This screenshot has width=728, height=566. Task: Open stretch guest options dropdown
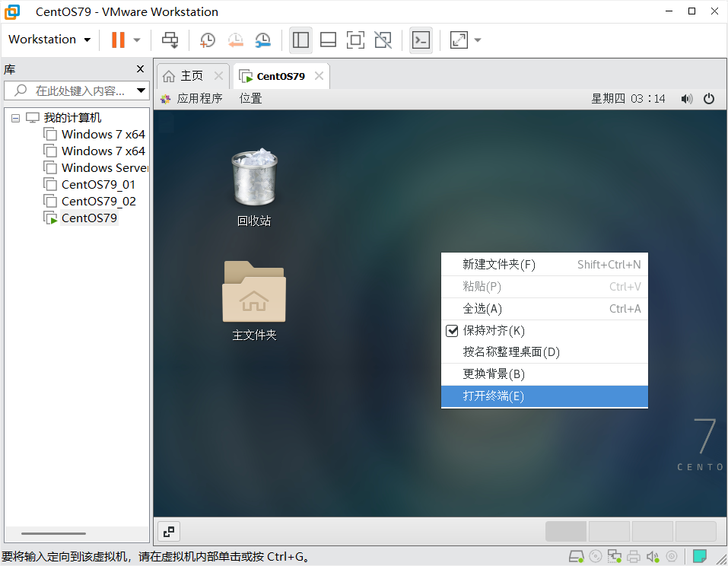click(x=478, y=40)
